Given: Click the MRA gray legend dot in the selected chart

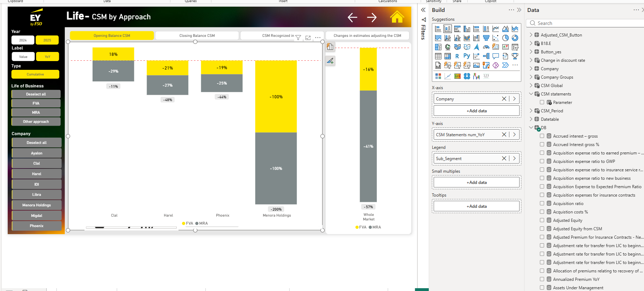Looking at the screenshot, I should pyautogui.click(x=197, y=223).
